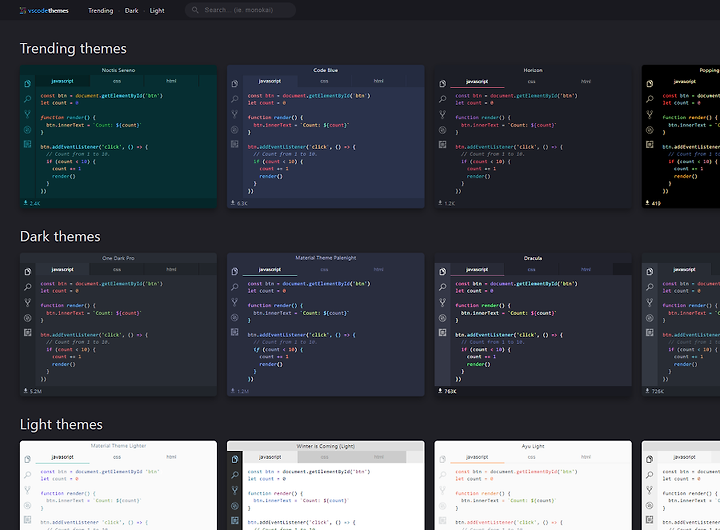Click the extensions icon in Material Theme Palenight card
The width and height of the screenshot is (720, 530).
(x=235, y=332)
